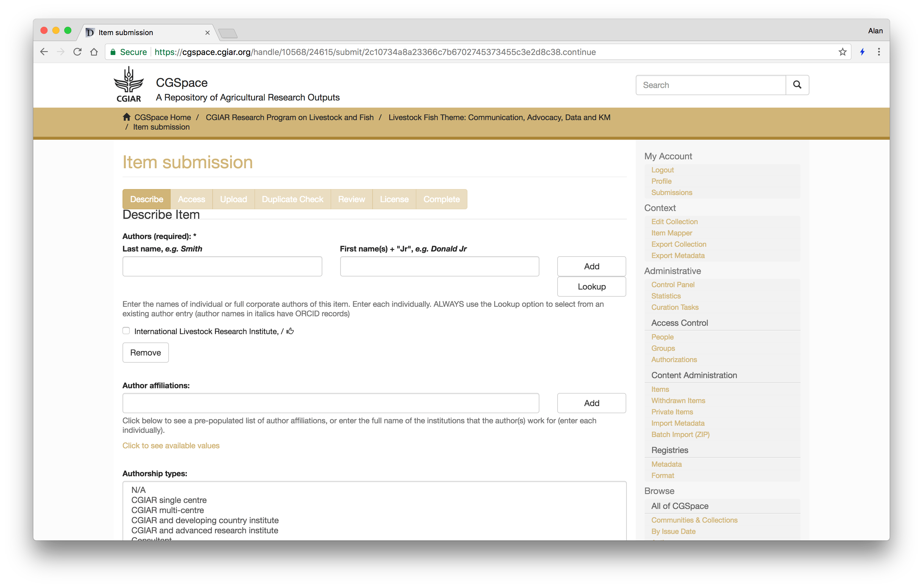Screen dimensions: 923x588
Task: Click the browser home icon
Action: tap(94, 52)
